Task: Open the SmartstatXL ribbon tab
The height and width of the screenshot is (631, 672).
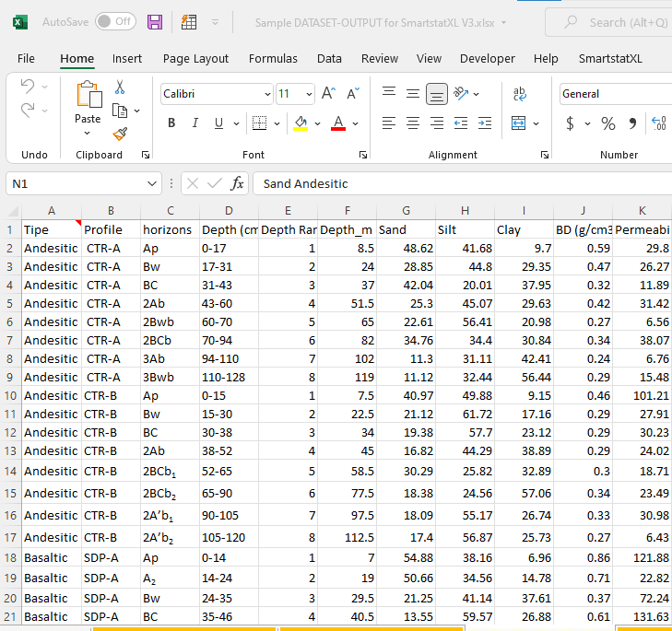Action: coord(610,58)
